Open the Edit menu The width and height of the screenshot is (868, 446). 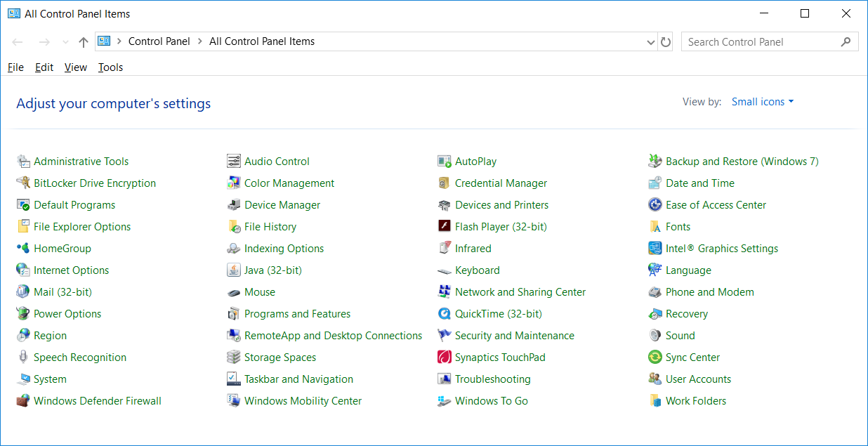coord(44,67)
